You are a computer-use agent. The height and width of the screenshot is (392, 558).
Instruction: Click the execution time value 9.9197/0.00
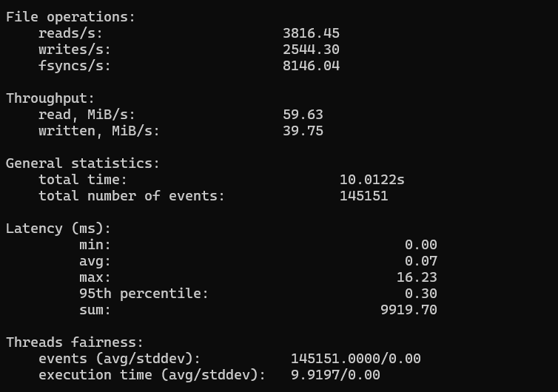[335, 375]
